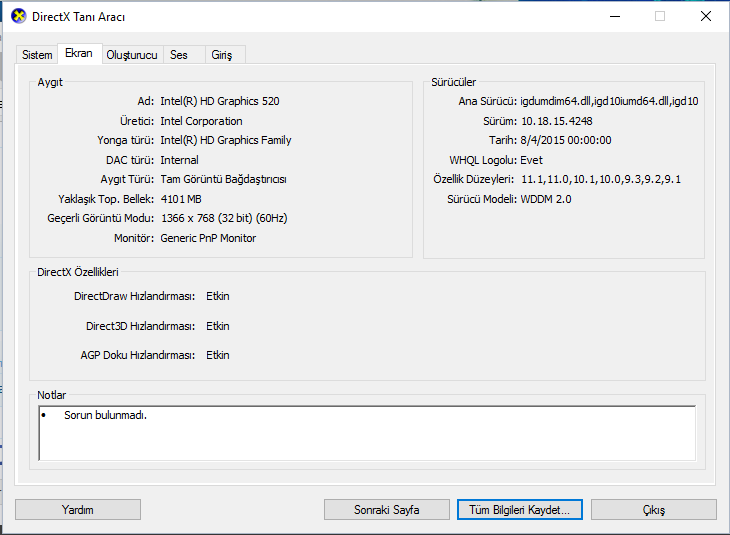Click the 'WHQL Logolu:' label

click(x=483, y=160)
